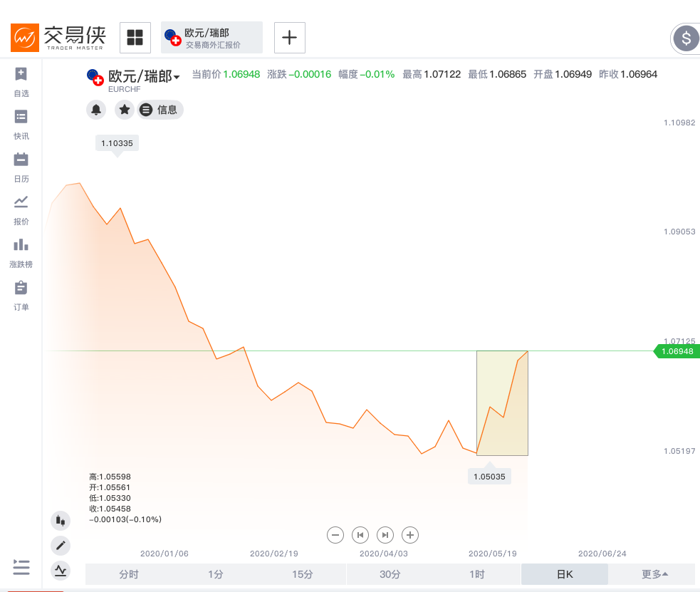This screenshot has width=700, height=592.
Task: Select the pencil drawing tool
Action: tap(61, 546)
